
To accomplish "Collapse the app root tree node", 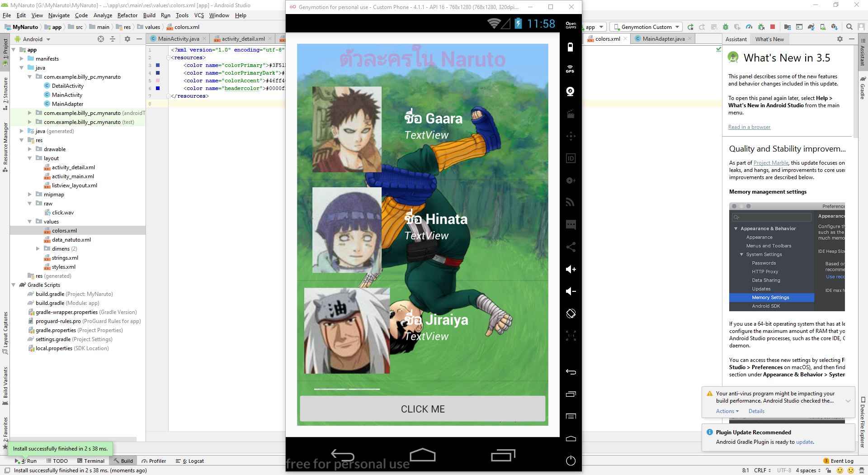I will pos(14,50).
